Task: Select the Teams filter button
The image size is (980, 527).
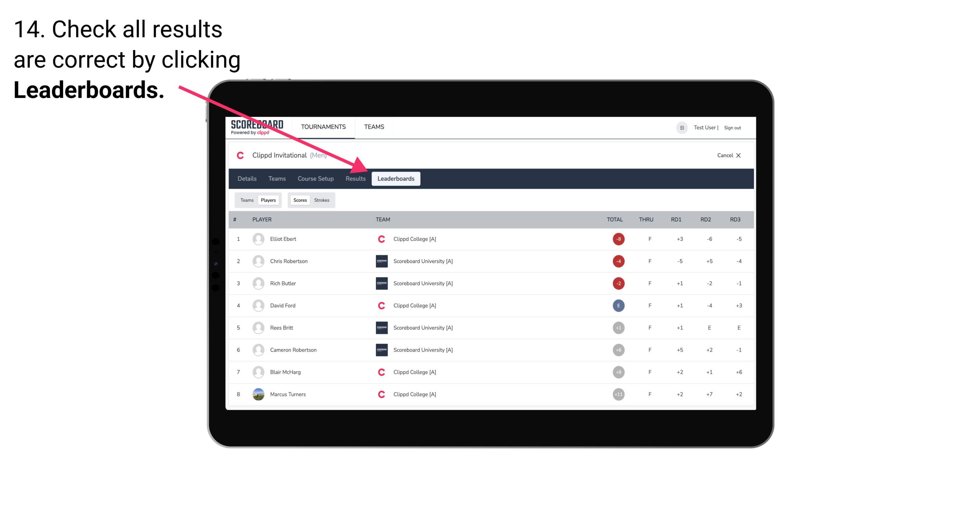Action: 246,200
